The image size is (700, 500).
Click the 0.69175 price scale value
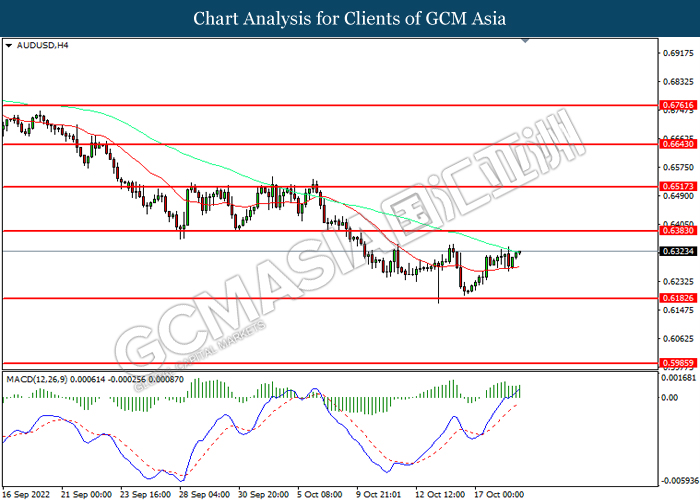(679, 53)
